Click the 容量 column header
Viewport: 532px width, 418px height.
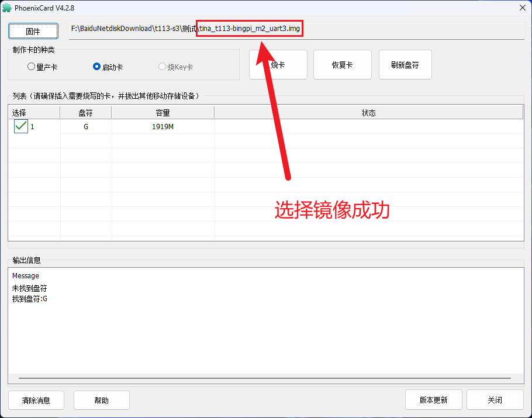pyautogui.click(x=163, y=112)
